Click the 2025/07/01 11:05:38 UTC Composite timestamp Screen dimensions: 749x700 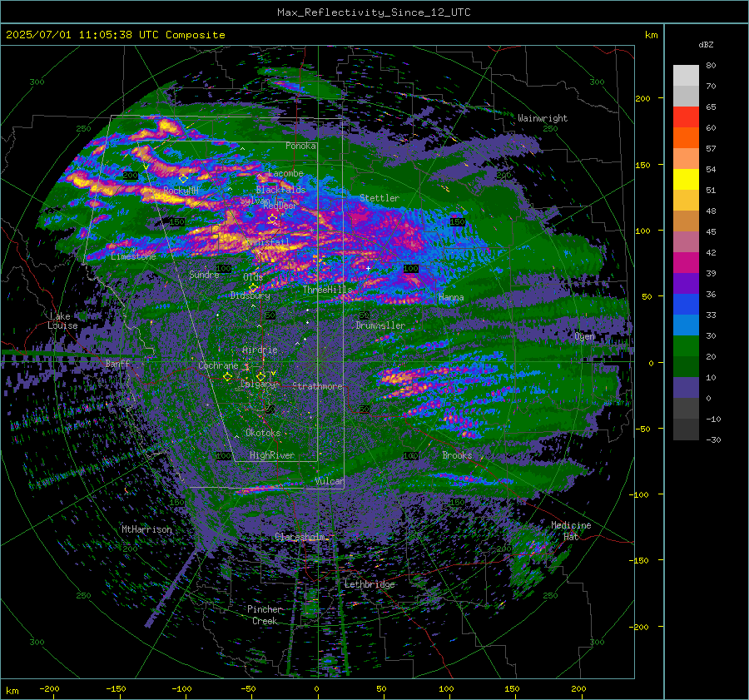point(115,35)
